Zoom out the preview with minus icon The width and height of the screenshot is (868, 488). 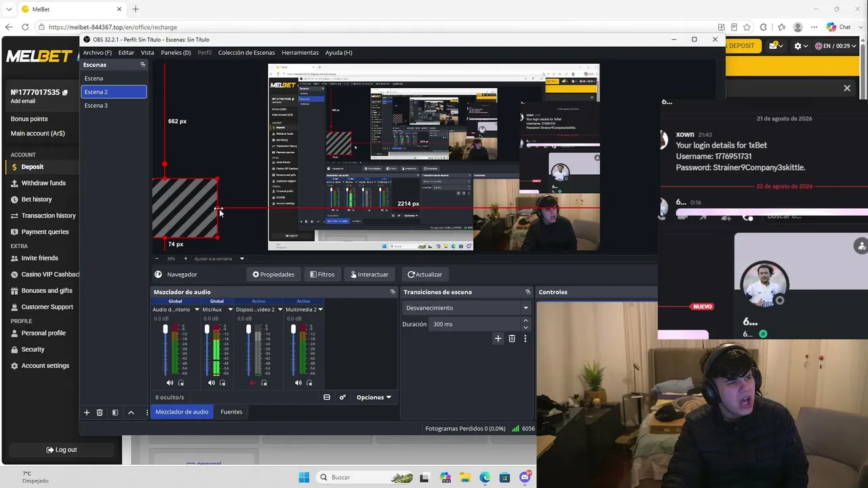[157, 258]
